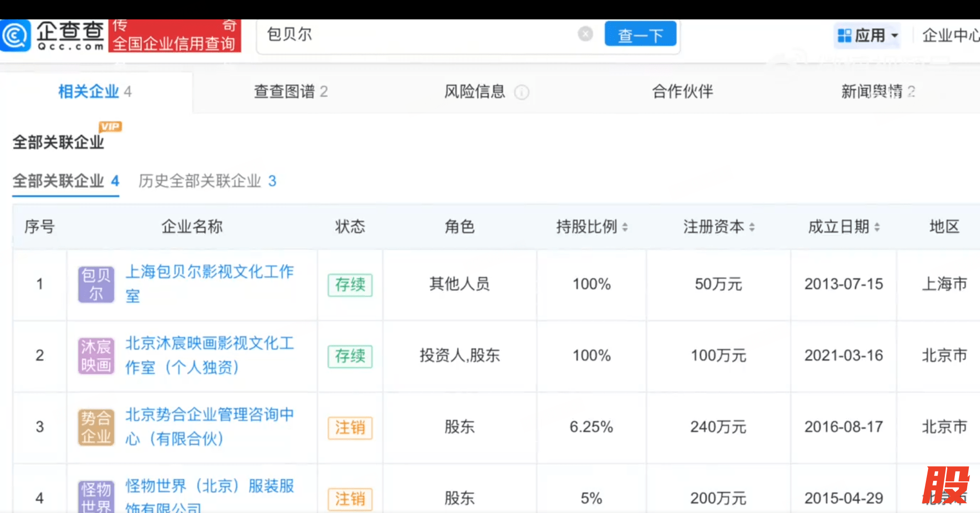The image size is (980, 513).
Task: Sort by 持股比例 column arrows
Action: click(625, 227)
